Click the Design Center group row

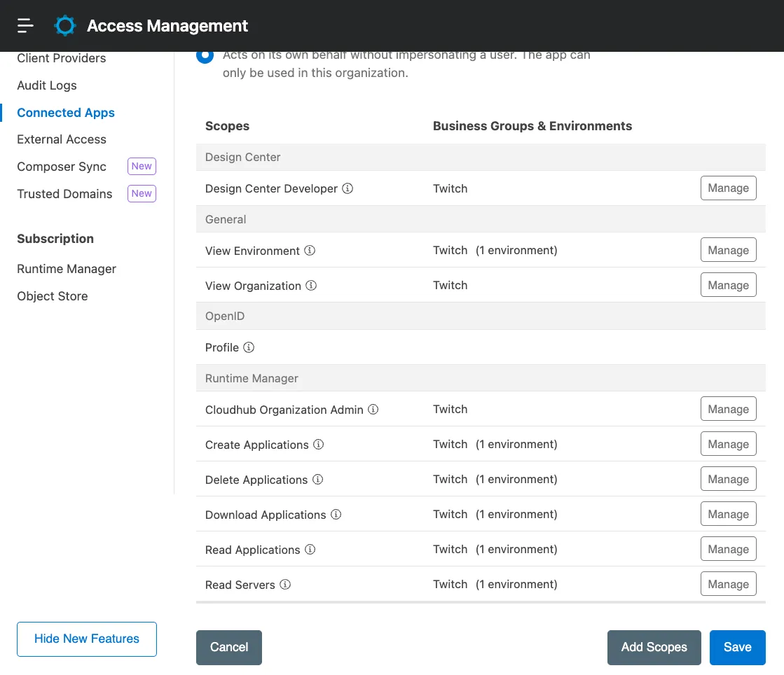click(x=481, y=157)
